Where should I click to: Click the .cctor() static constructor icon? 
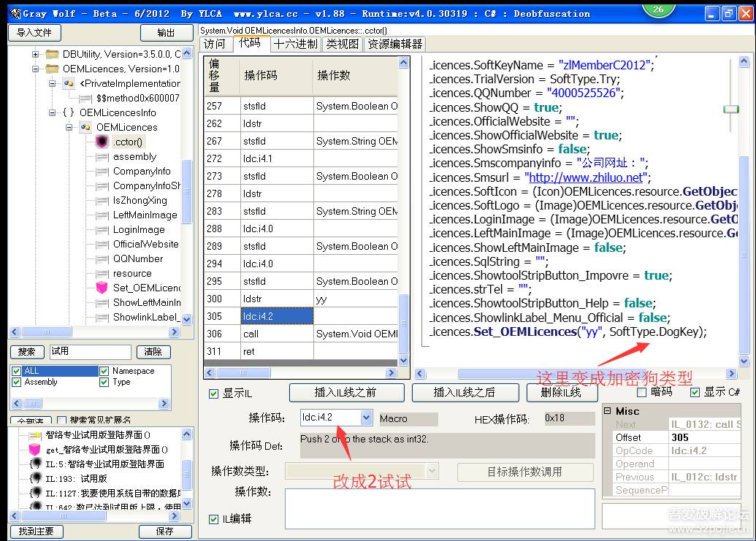click(102, 142)
